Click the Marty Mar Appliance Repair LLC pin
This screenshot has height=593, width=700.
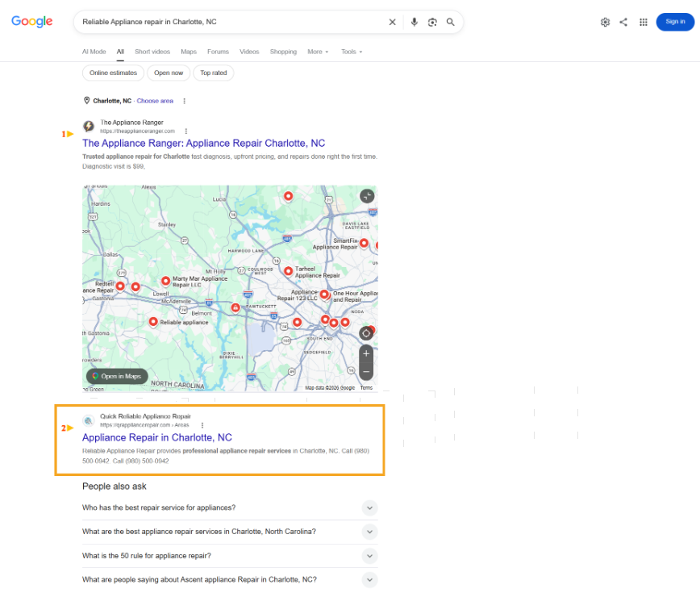coord(165,281)
